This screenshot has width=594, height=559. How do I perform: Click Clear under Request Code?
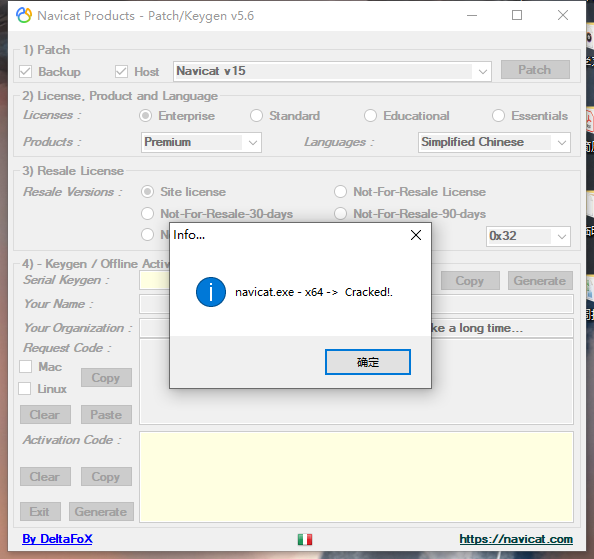45,415
